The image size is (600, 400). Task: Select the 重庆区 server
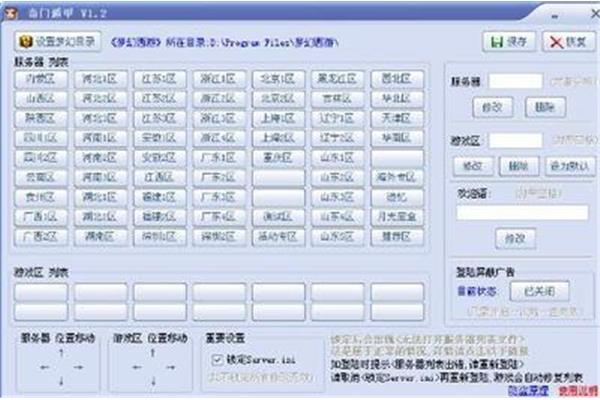pyautogui.click(x=278, y=158)
